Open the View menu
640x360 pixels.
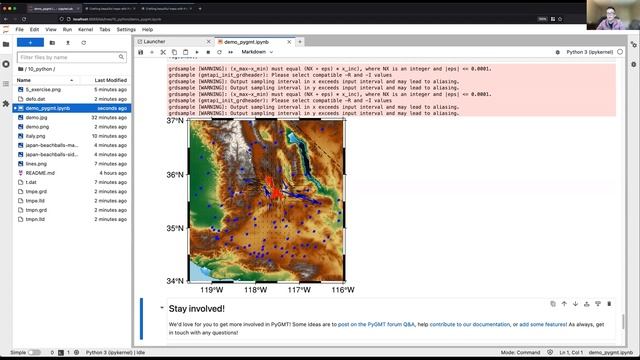click(51, 29)
